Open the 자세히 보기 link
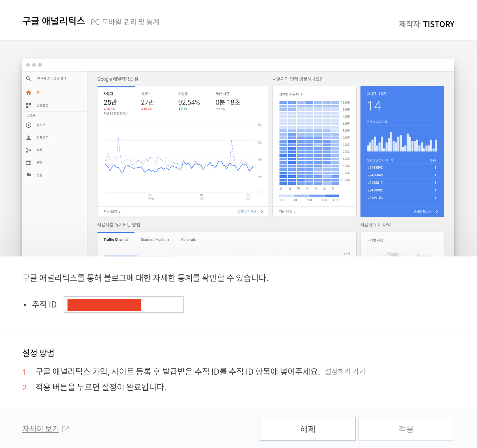 40,429
